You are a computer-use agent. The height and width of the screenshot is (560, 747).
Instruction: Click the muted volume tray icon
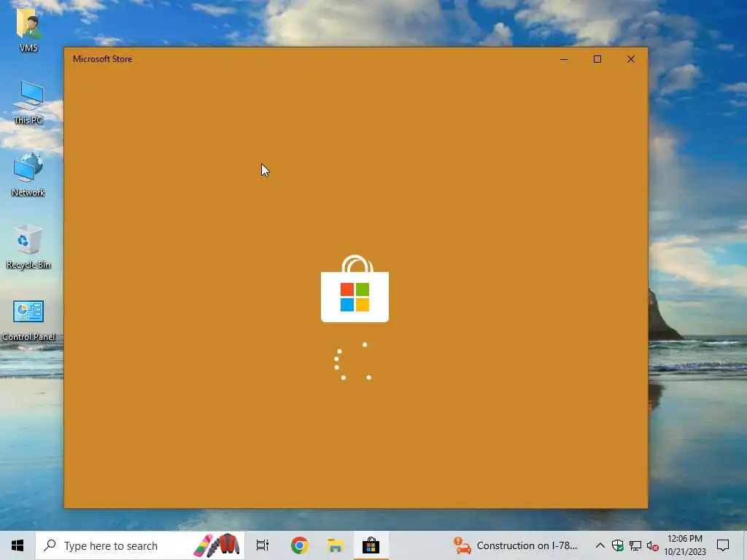pos(653,545)
